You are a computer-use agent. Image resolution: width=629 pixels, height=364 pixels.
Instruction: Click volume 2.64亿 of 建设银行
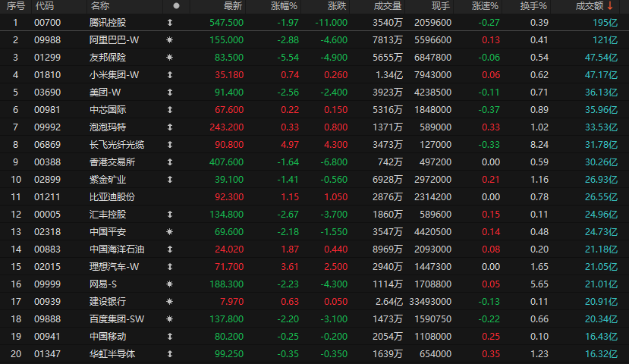click(x=389, y=302)
